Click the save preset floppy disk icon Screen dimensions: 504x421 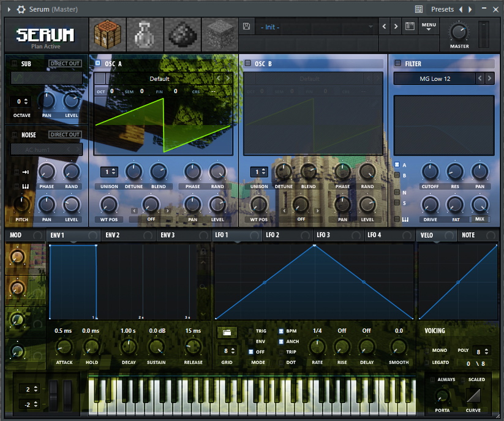point(246,27)
